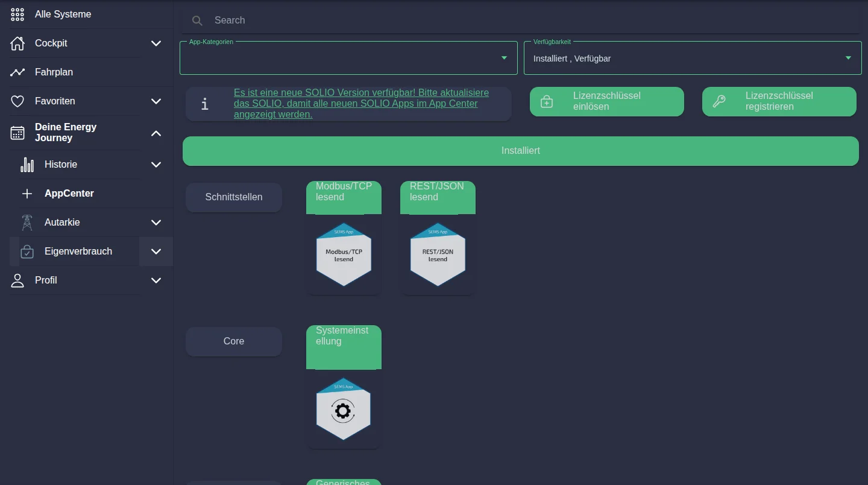Open the REST/JSON lesend app hexagon
The width and height of the screenshot is (868, 485).
click(438, 255)
